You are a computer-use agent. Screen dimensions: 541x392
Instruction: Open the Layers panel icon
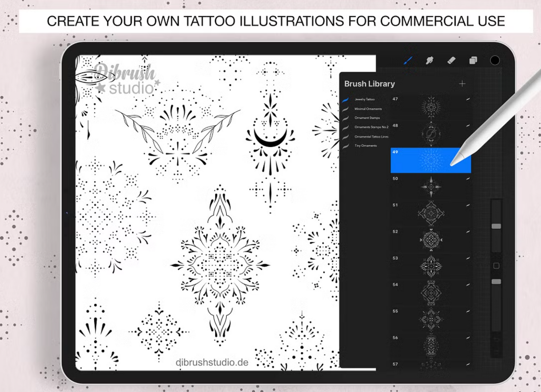pos(473,60)
